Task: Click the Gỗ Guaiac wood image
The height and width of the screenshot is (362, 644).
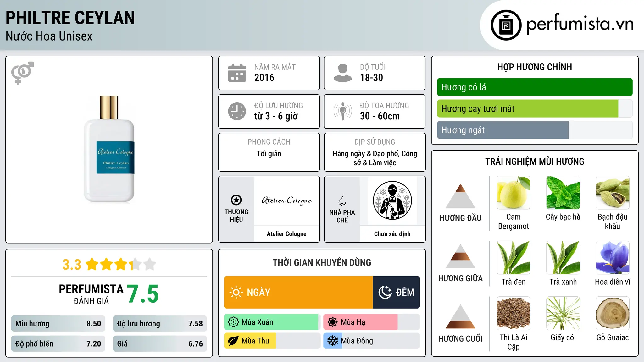Action: coord(613,313)
